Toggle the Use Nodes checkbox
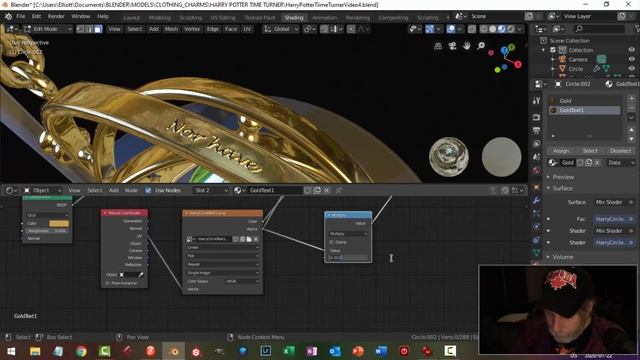Screen dimensions: 640x360 [148, 190]
